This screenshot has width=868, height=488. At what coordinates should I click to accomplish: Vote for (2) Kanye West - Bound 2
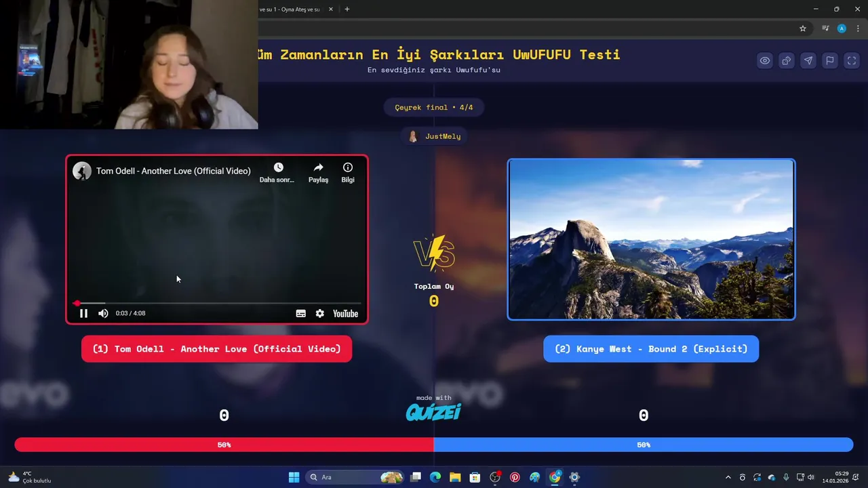(651, 349)
